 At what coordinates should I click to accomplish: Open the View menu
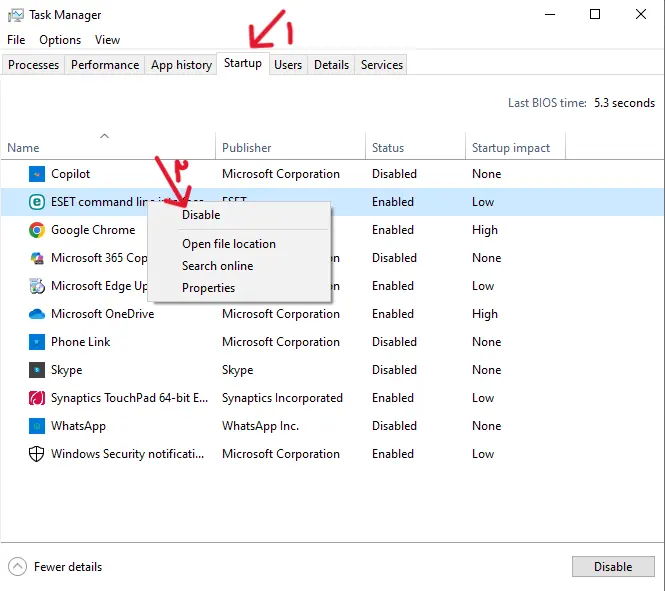107,40
